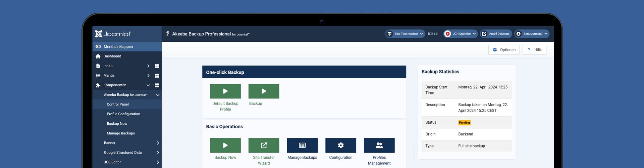Click the Pending status badge
Image resolution: width=644 pixels, height=168 pixels.
464,123
